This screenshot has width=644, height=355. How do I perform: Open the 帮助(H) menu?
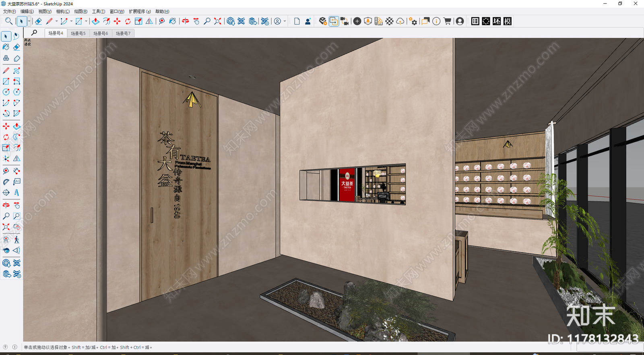pos(162,11)
